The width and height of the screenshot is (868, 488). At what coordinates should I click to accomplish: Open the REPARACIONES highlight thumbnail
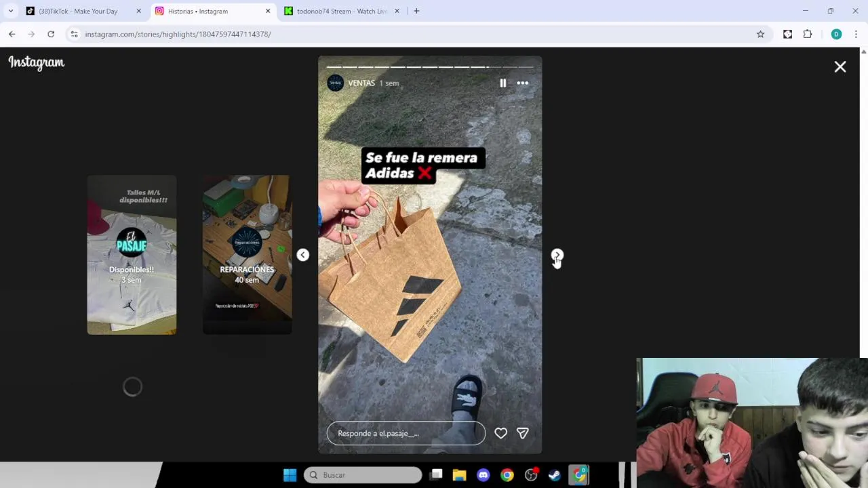[247, 255]
